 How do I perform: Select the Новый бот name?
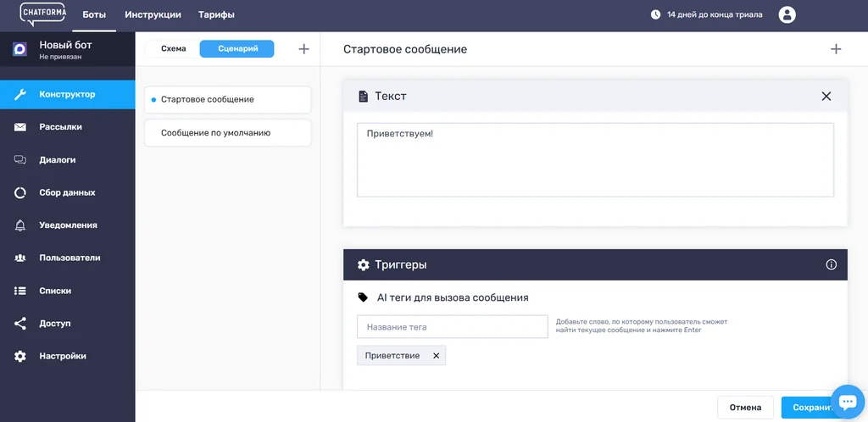pos(65,45)
